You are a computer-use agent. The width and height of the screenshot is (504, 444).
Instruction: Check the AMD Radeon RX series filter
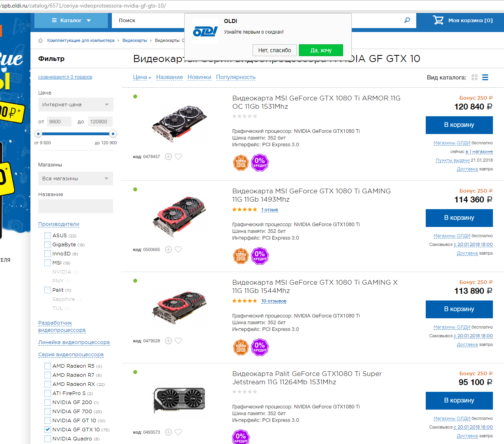[48, 384]
